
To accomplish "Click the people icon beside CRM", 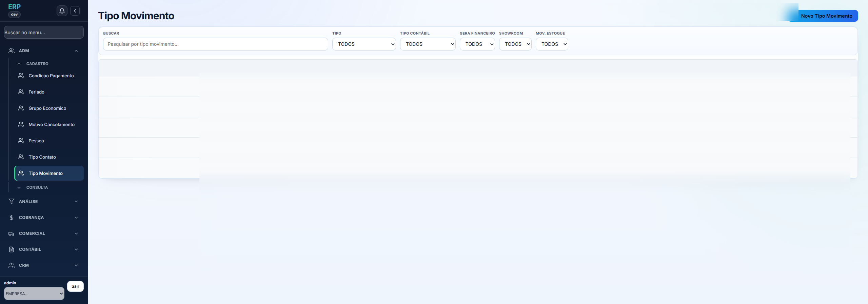I will (12, 265).
